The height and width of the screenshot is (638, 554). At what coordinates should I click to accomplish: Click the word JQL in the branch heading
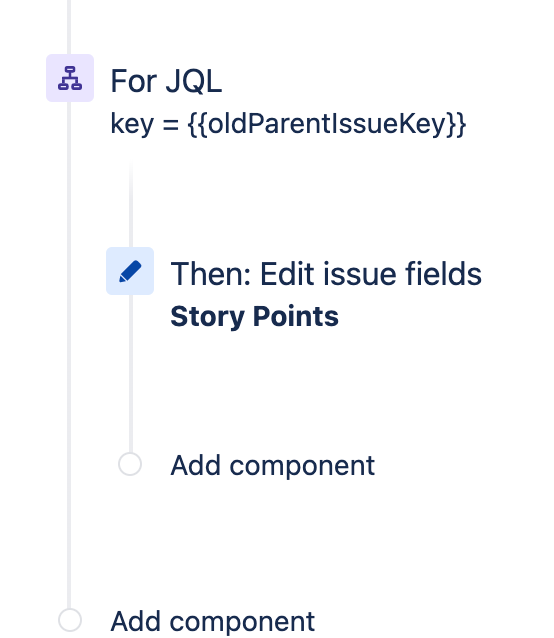click(194, 81)
